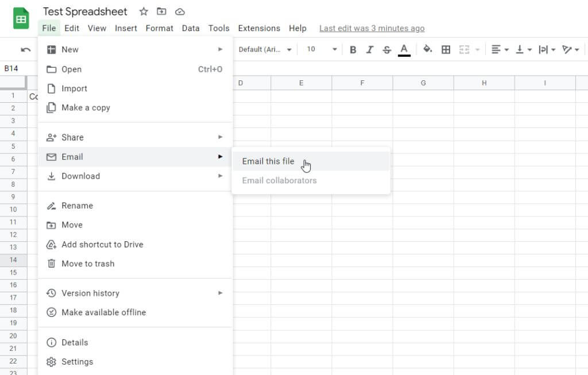The image size is (588, 375).
Task: Click the undo arrow in toolbar
Action: click(x=25, y=49)
